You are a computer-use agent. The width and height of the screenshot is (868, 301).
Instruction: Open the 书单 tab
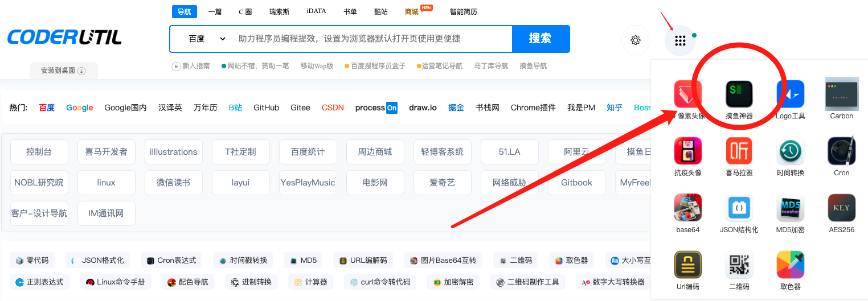pyautogui.click(x=350, y=11)
